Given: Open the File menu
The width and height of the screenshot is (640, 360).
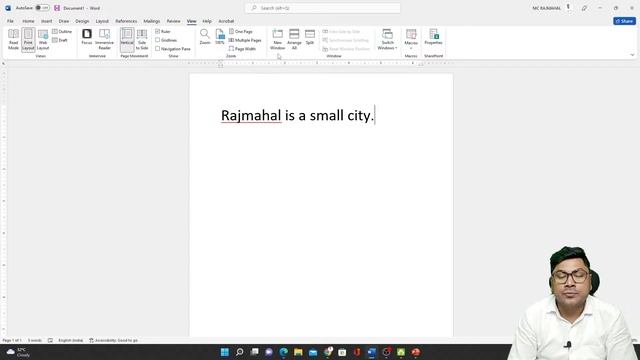Looking at the screenshot, I should coord(10,21).
